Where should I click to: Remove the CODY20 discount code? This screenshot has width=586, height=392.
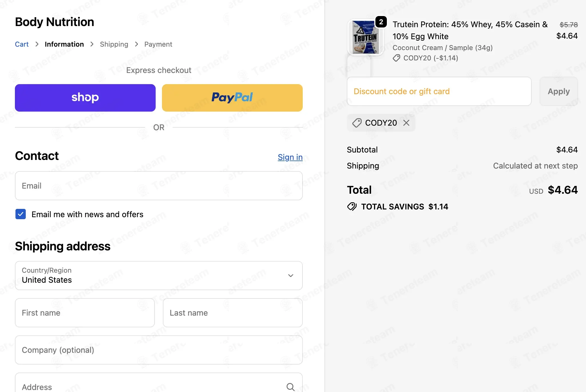pyautogui.click(x=406, y=123)
